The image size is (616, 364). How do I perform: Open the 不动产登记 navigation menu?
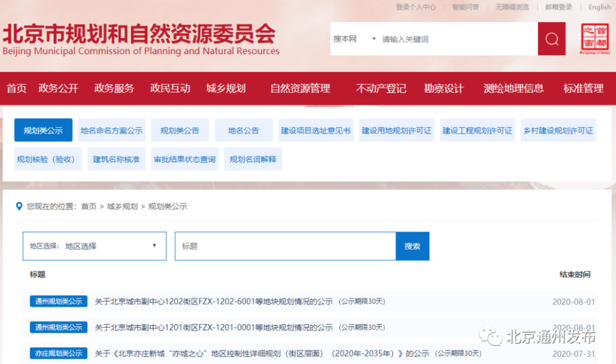point(381,88)
